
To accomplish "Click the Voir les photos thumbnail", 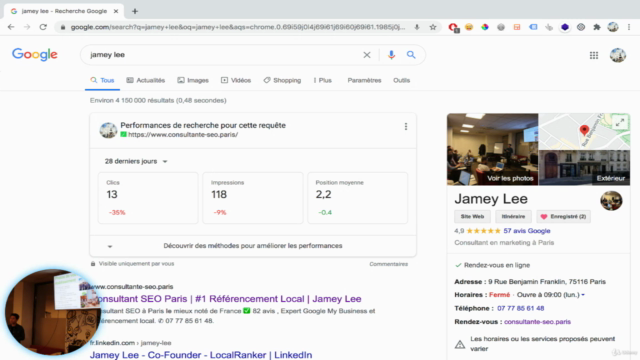I will (x=492, y=149).
